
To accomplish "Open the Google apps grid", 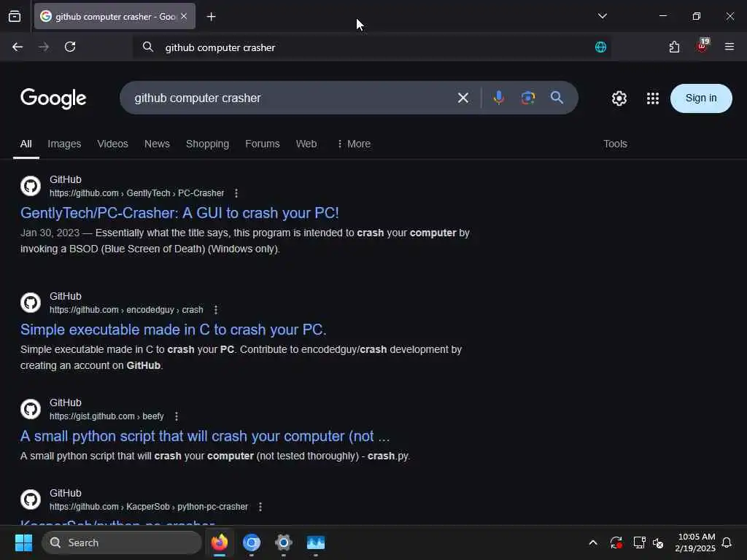I will click(x=652, y=98).
